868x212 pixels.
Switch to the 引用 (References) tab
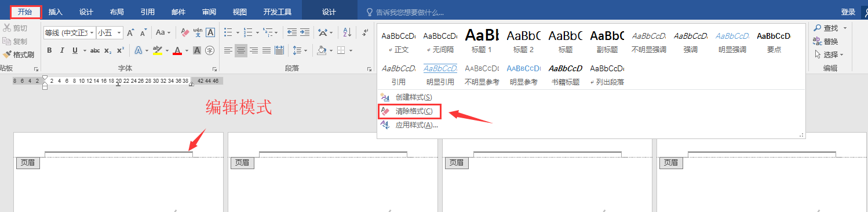coord(148,12)
